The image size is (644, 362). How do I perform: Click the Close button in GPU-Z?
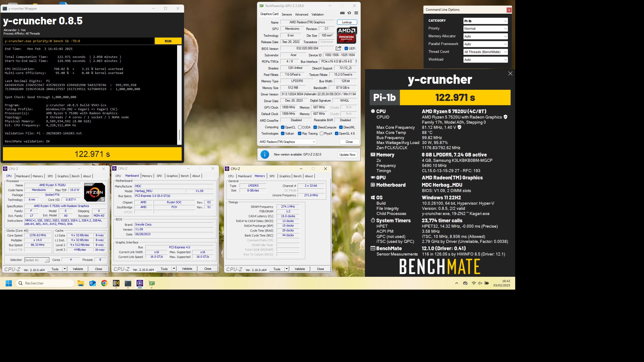click(x=349, y=142)
